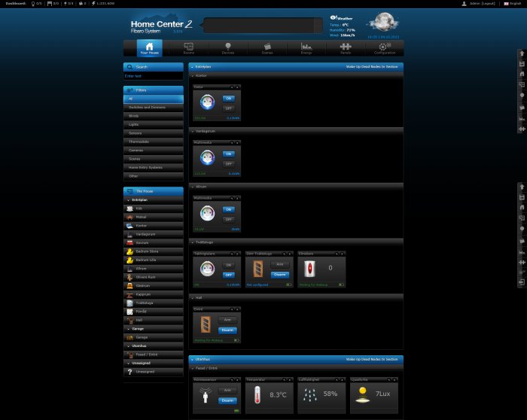Collapse the Unassigned group in sidebar

[129, 364]
